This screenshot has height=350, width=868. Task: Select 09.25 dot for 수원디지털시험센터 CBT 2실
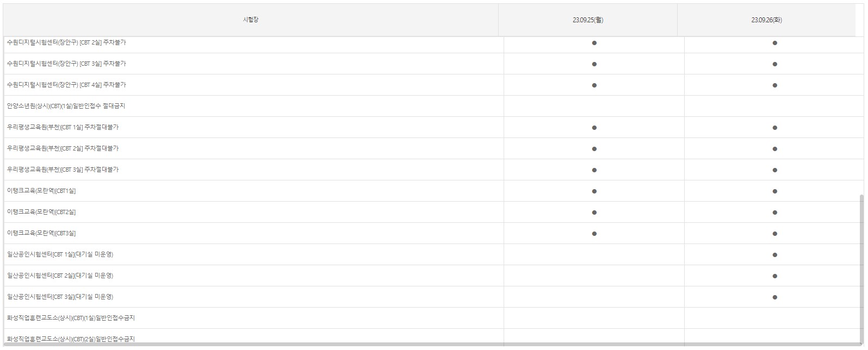tap(594, 43)
